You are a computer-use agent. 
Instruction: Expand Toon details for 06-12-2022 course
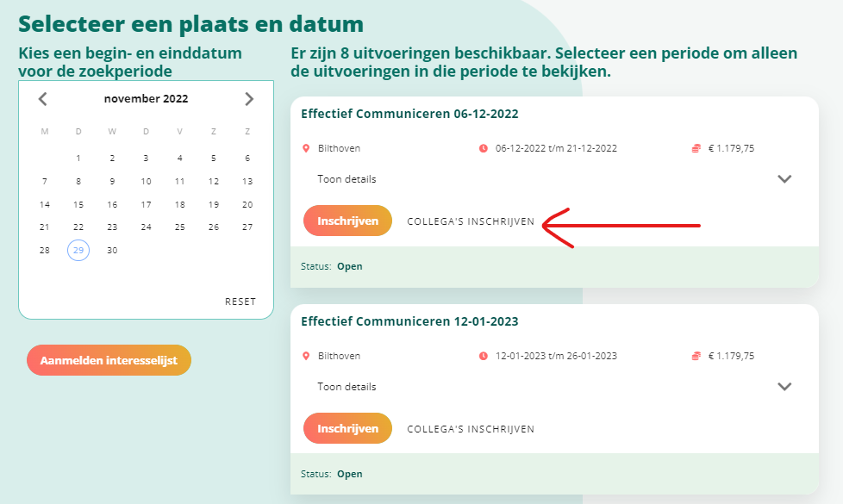coord(784,179)
